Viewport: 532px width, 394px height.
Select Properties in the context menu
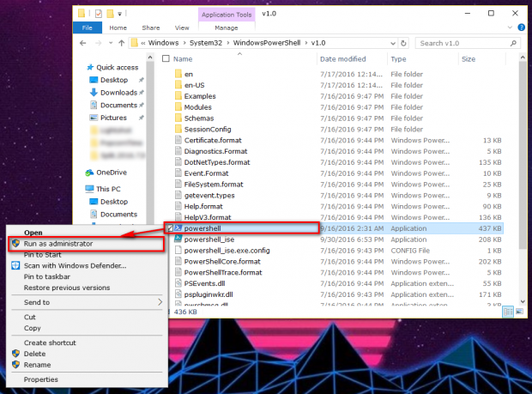click(41, 379)
